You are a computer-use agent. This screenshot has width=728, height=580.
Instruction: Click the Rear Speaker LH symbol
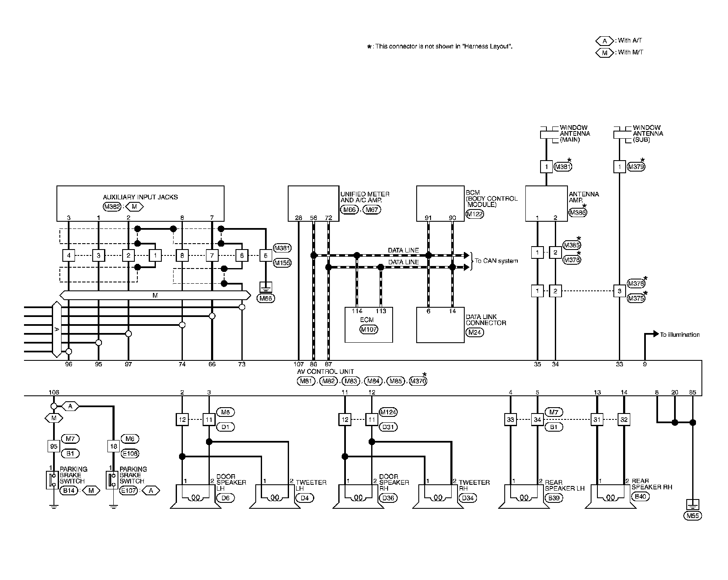pos(524,497)
